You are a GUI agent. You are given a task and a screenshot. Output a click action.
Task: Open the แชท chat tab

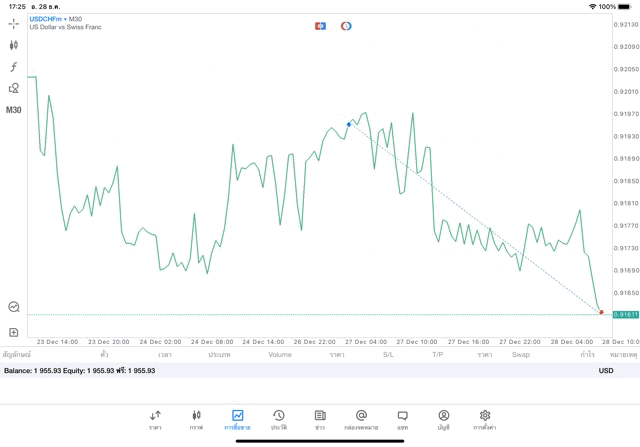(402, 420)
